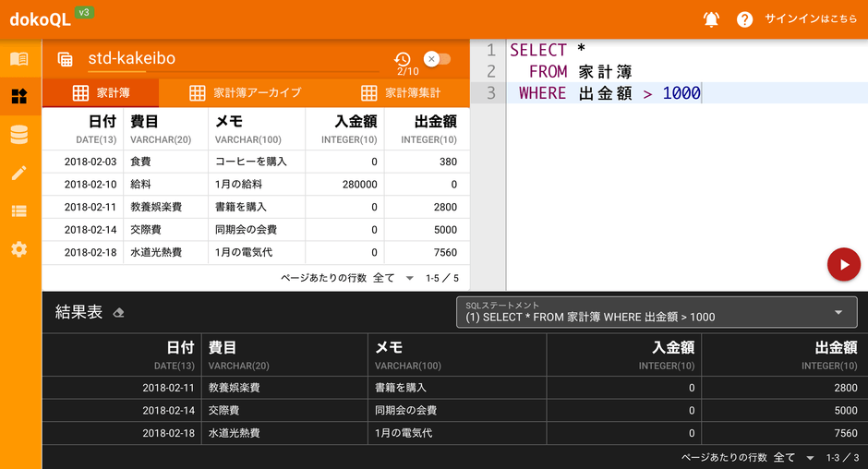This screenshot has width=868, height=469.
Task: Toggle the switch next to the history icon
Action: 437,59
